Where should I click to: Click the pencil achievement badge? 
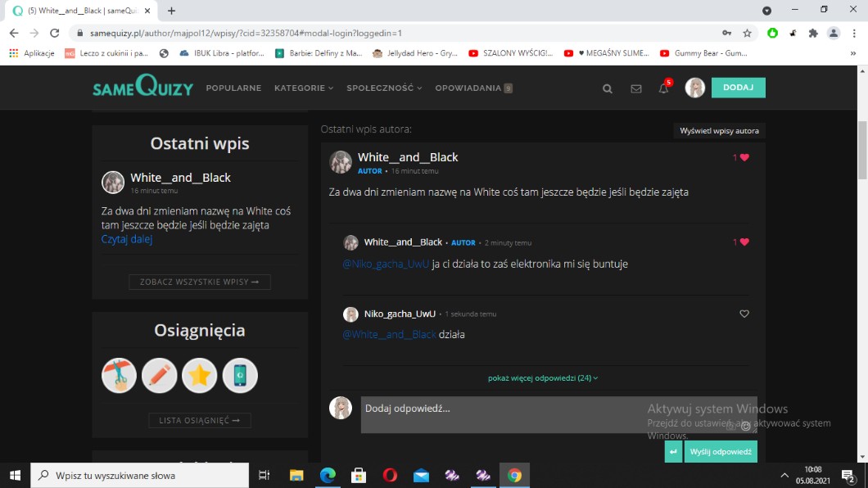(x=160, y=376)
